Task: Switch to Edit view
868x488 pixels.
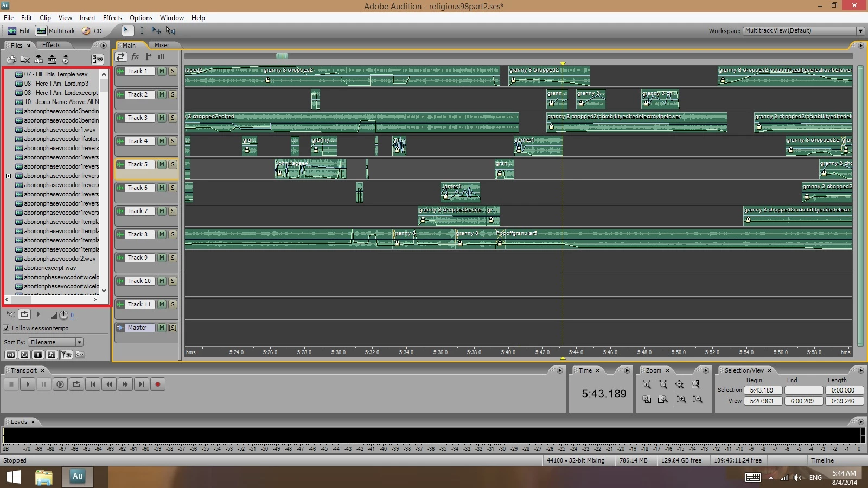Action: tap(19, 31)
